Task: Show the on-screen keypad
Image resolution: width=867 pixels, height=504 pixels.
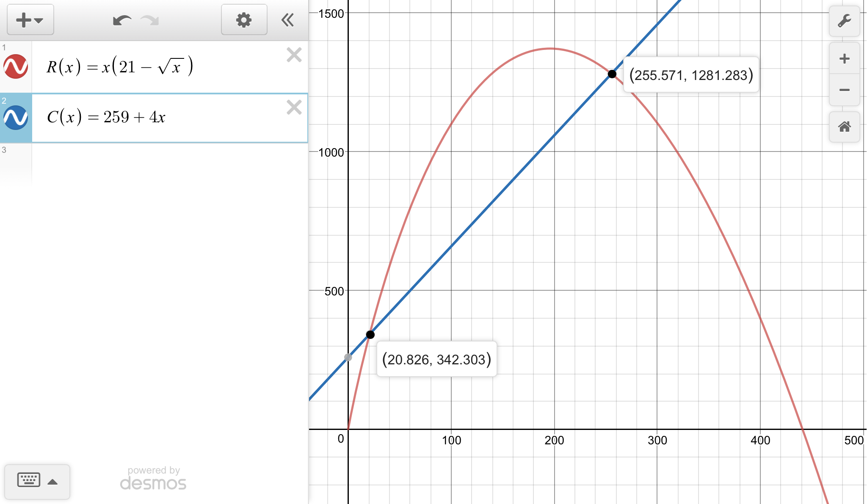Action: point(29,480)
